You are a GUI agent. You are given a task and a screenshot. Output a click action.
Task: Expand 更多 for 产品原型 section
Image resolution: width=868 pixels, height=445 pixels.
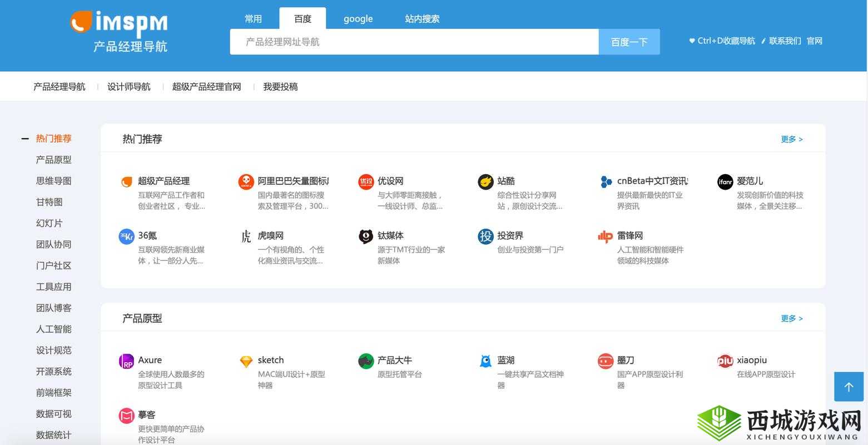(791, 318)
